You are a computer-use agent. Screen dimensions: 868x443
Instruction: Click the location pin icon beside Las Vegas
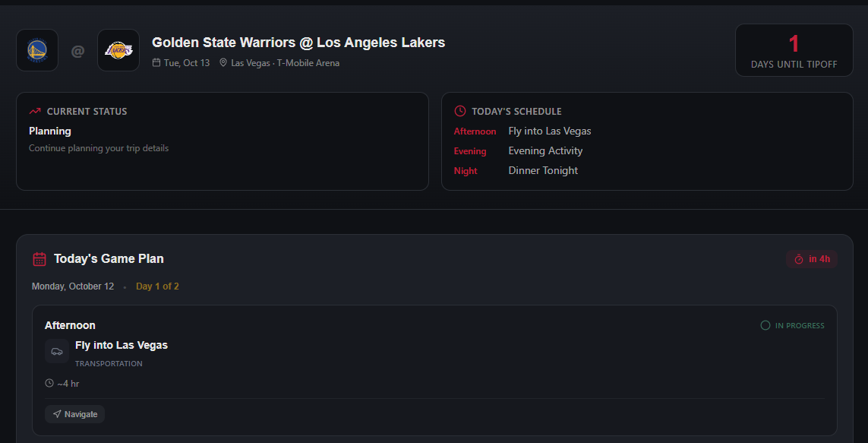[223, 62]
